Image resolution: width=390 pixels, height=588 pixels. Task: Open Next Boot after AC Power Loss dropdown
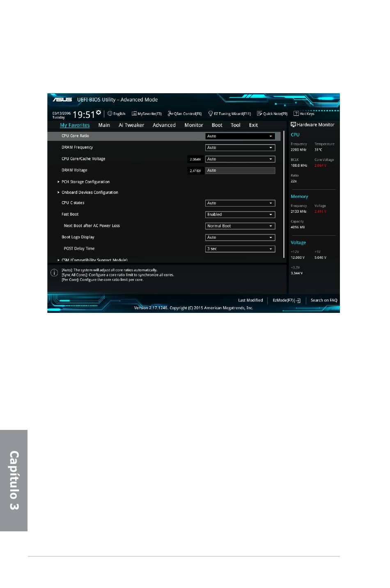click(240, 226)
